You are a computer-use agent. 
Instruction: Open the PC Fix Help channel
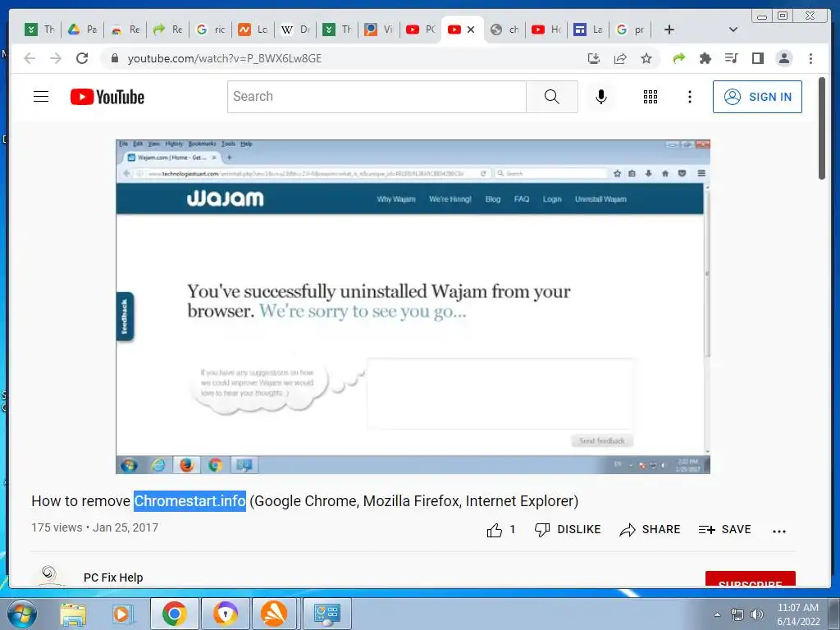(x=113, y=577)
